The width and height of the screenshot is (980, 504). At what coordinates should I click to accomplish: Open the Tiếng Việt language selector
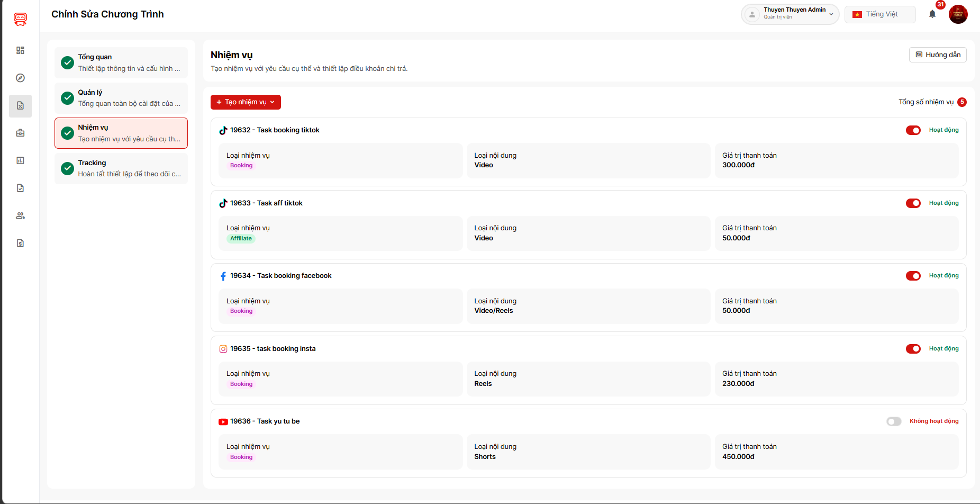(879, 14)
